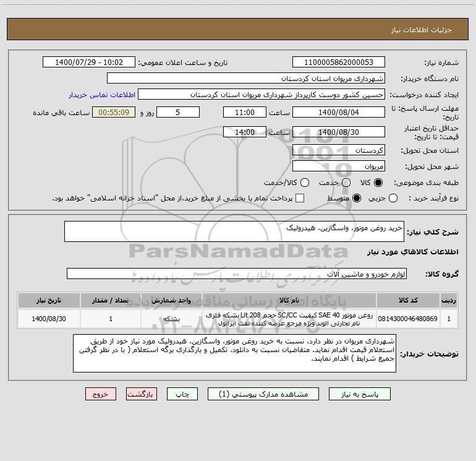Select the جزیی purchase type radio
The width and height of the screenshot is (476, 461).
[393, 198]
